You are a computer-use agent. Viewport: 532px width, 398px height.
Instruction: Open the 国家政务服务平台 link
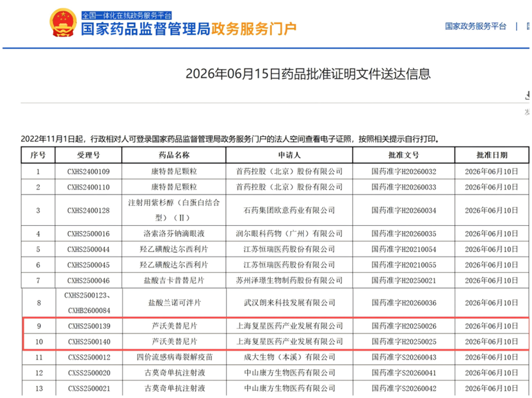pyautogui.click(x=475, y=26)
